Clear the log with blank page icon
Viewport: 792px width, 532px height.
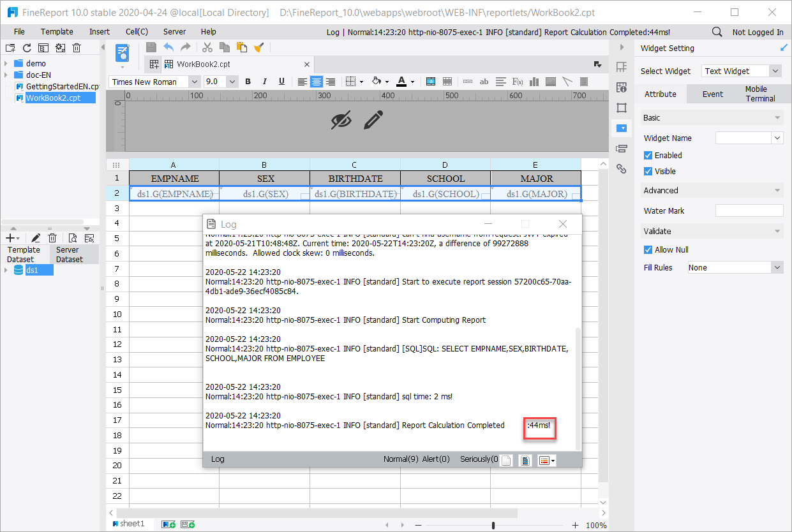pyautogui.click(x=505, y=460)
